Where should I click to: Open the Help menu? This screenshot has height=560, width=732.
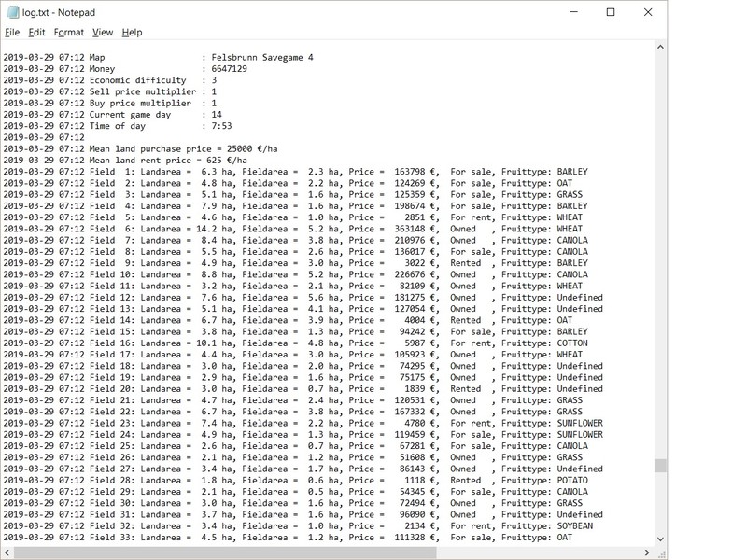(x=132, y=32)
